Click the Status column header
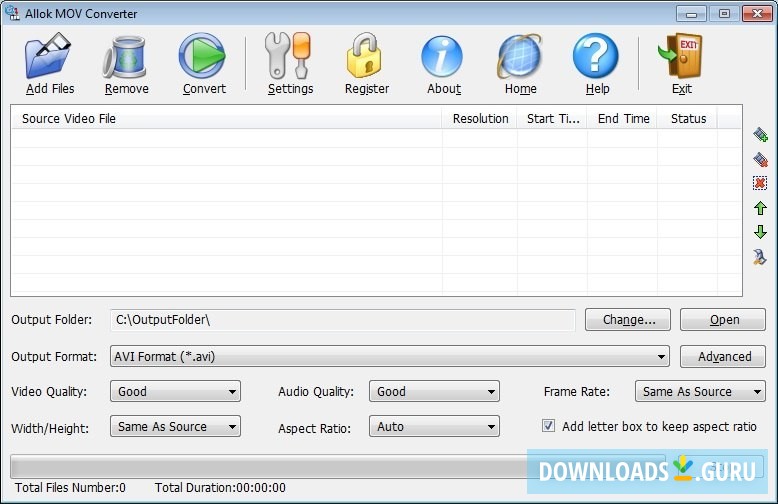Image resolution: width=778 pixels, height=504 pixels. click(687, 118)
